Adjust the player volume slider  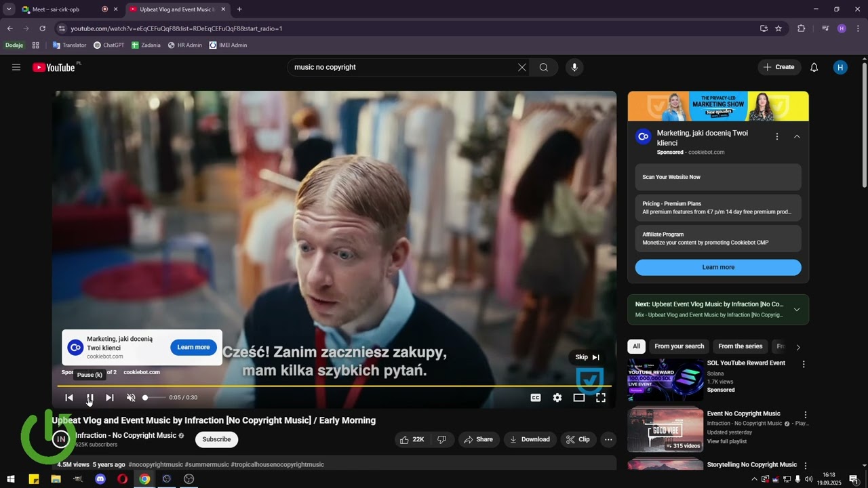coord(153,398)
